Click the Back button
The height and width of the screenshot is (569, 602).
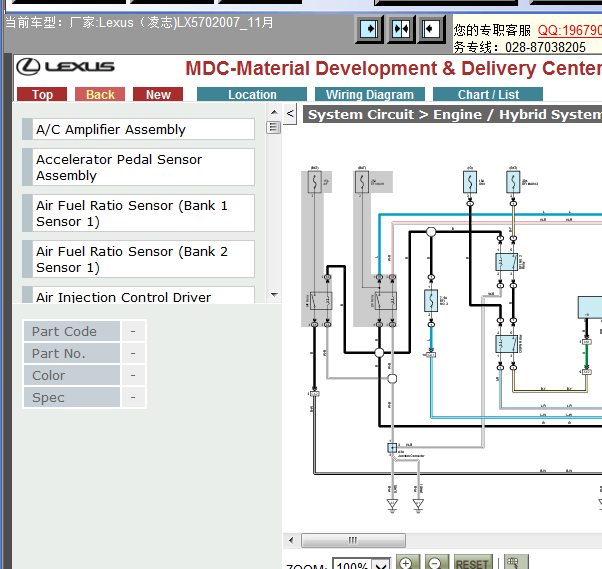point(100,94)
